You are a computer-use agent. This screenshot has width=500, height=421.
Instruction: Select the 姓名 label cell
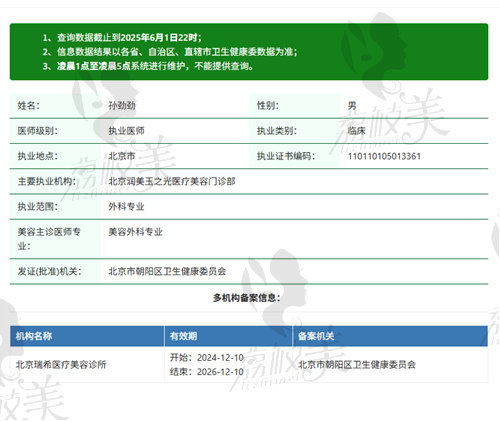pyautogui.click(x=55, y=106)
